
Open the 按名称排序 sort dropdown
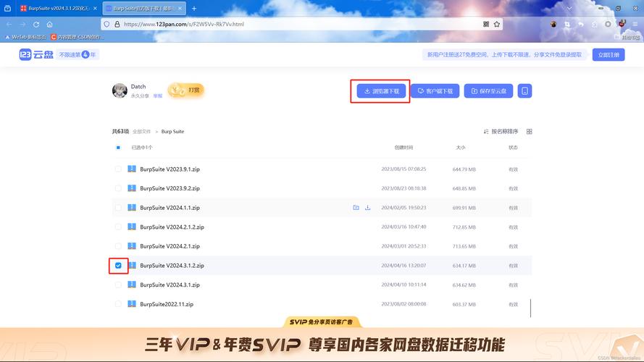click(501, 132)
